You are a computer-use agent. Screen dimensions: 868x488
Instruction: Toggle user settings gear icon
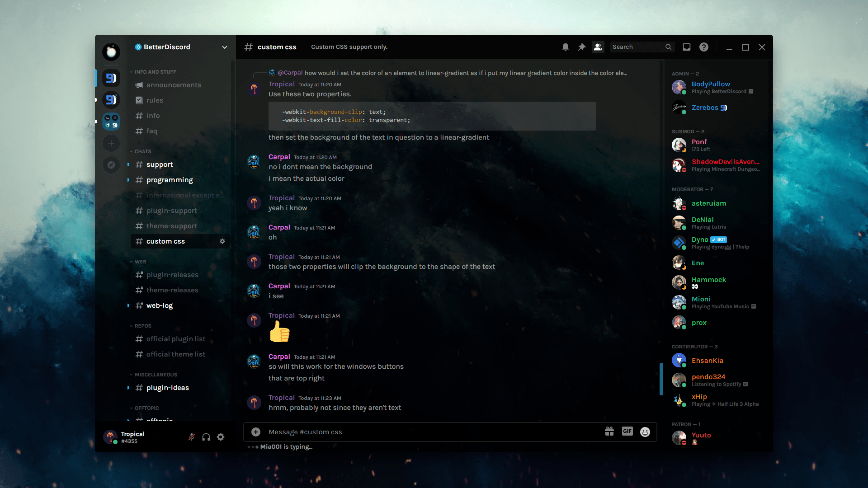221,437
